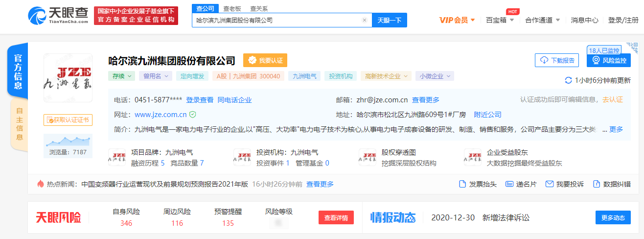Select the 查公司 search tab
Viewport: 644px width, 239px height.
[206, 8]
